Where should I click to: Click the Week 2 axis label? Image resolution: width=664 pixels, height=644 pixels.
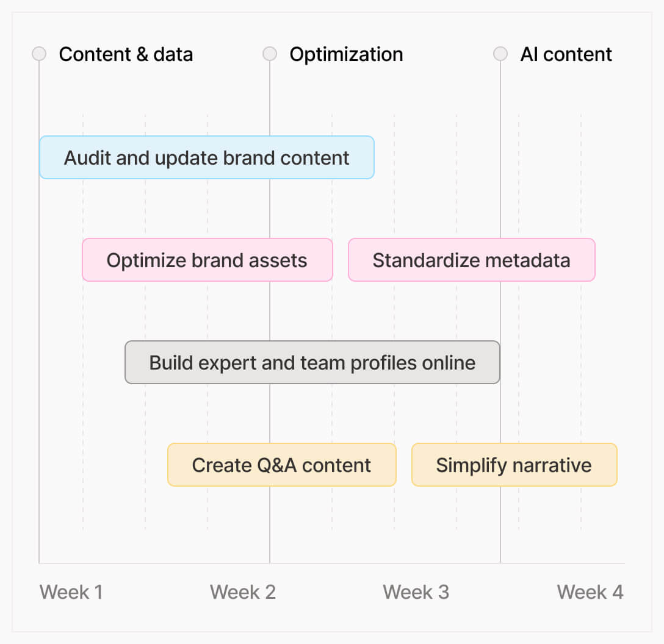pyautogui.click(x=242, y=592)
